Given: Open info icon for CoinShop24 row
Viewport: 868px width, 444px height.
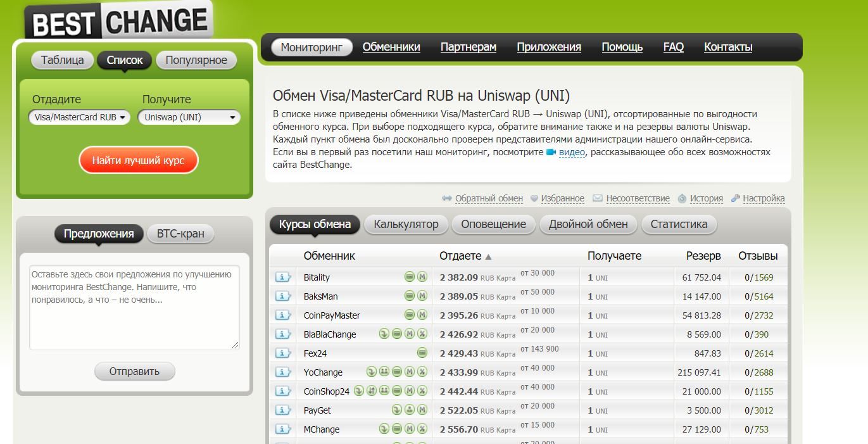Looking at the screenshot, I should (x=282, y=391).
